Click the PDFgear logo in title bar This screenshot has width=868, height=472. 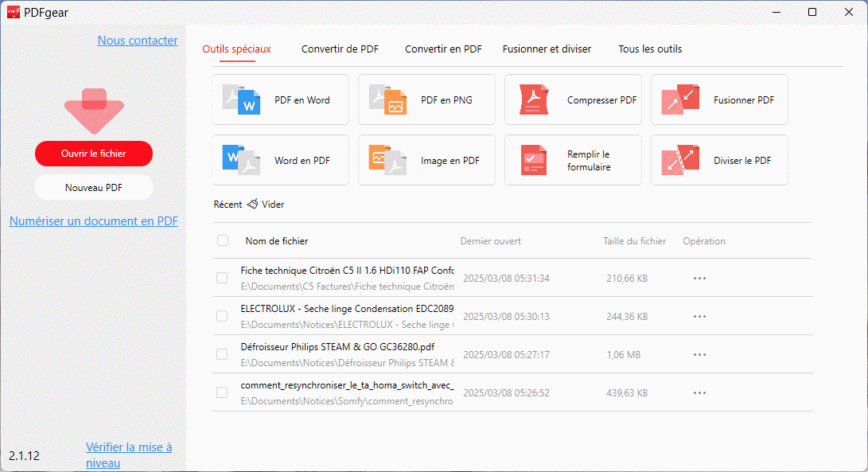pos(14,12)
